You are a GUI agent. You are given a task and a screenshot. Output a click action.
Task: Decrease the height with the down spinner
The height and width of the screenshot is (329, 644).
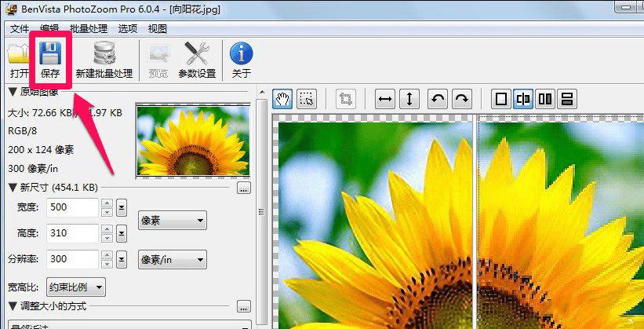pyautogui.click(x=107, y=238)
